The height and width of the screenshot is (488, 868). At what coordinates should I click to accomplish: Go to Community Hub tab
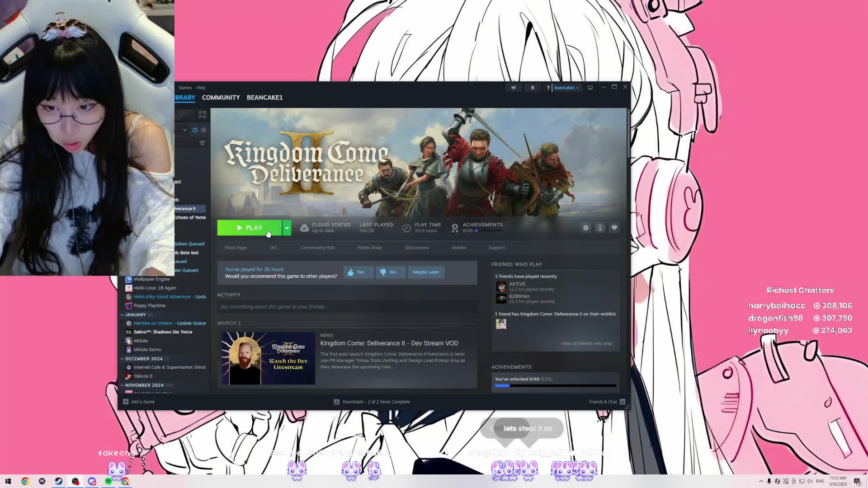click(318, 248)
